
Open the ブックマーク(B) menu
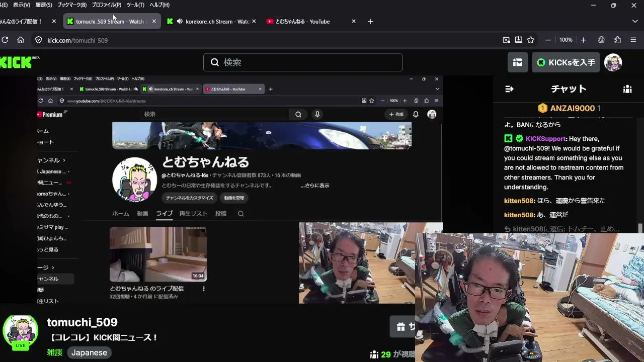(72, 5)
